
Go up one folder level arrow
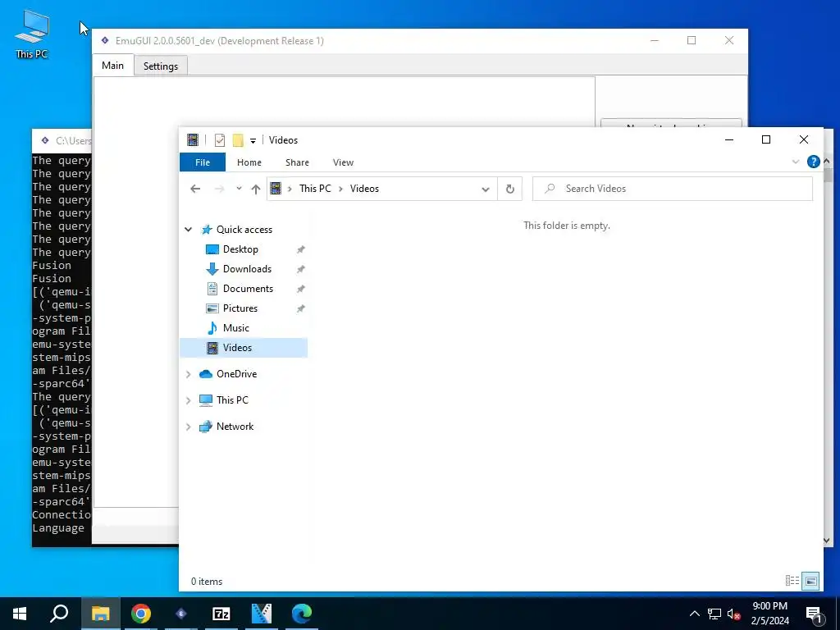pos(256,189)
